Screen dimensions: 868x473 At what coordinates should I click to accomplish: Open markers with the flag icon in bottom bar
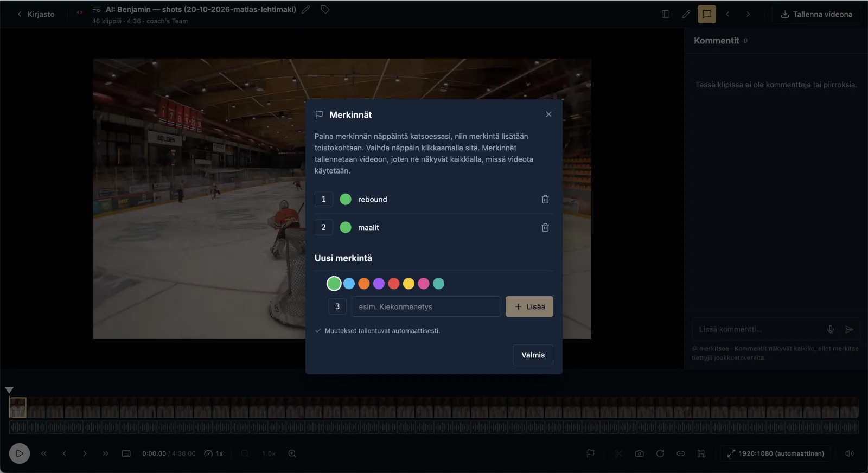(x=591, y=453)
